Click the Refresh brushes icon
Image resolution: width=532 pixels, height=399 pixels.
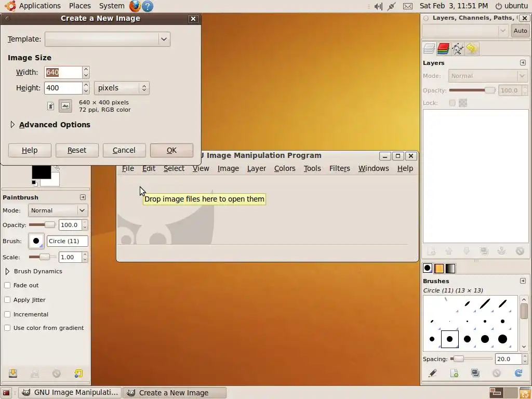(x=518, y=373)
